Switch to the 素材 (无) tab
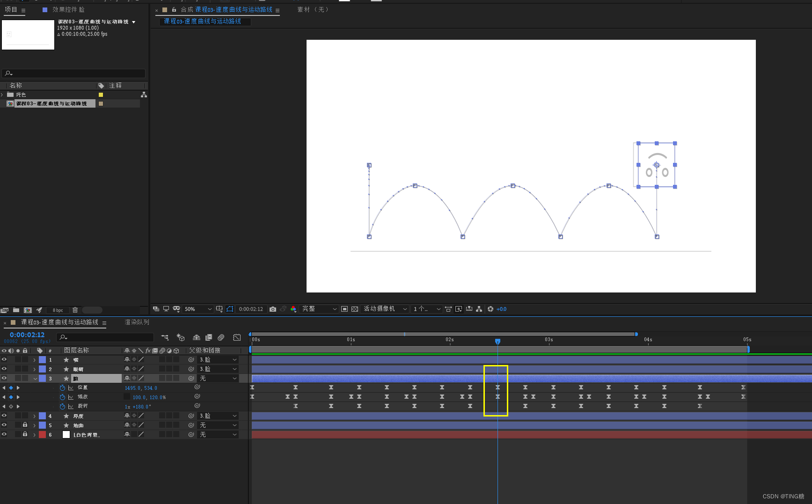This screenshot has height=504, width=812. point(313,9)
